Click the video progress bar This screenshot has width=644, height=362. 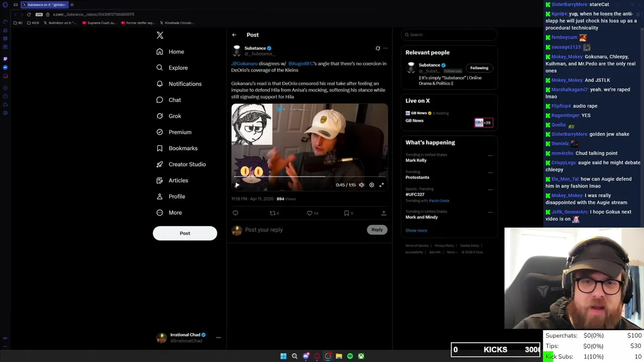coord(309,177)
